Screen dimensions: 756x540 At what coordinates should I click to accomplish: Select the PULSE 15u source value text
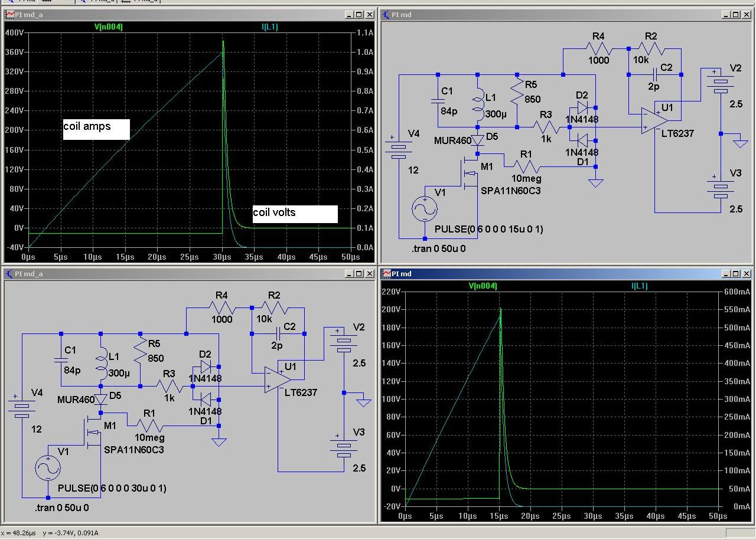coord(488,229)
